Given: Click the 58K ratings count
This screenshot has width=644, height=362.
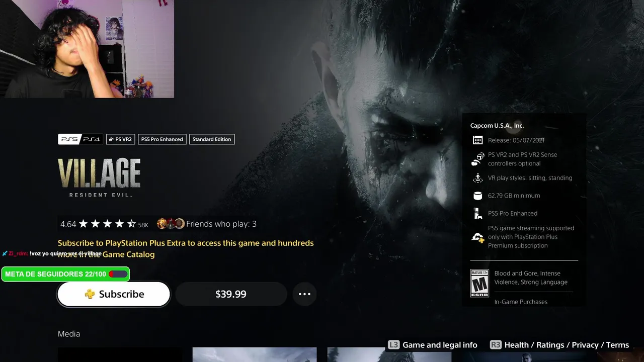Looking at the screenshot, I should (x=143, y=225).
